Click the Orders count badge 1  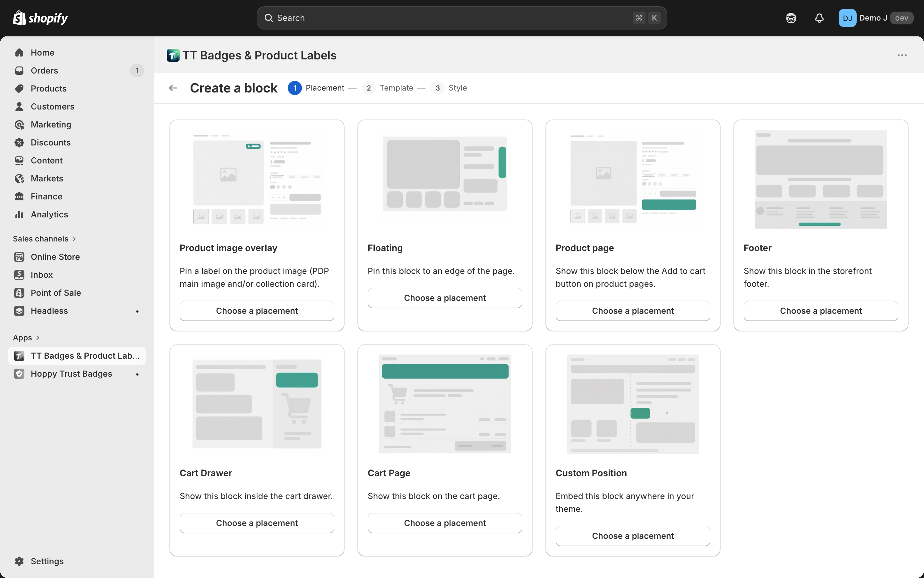(x=137, y=70)
